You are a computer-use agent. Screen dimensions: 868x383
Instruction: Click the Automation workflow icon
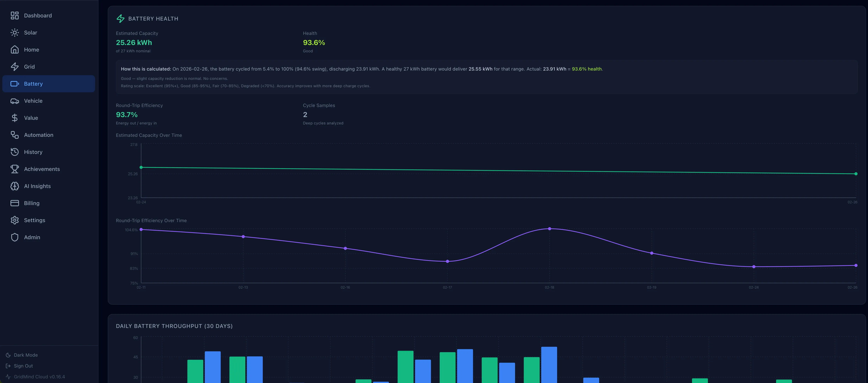[x=15, y=135]
